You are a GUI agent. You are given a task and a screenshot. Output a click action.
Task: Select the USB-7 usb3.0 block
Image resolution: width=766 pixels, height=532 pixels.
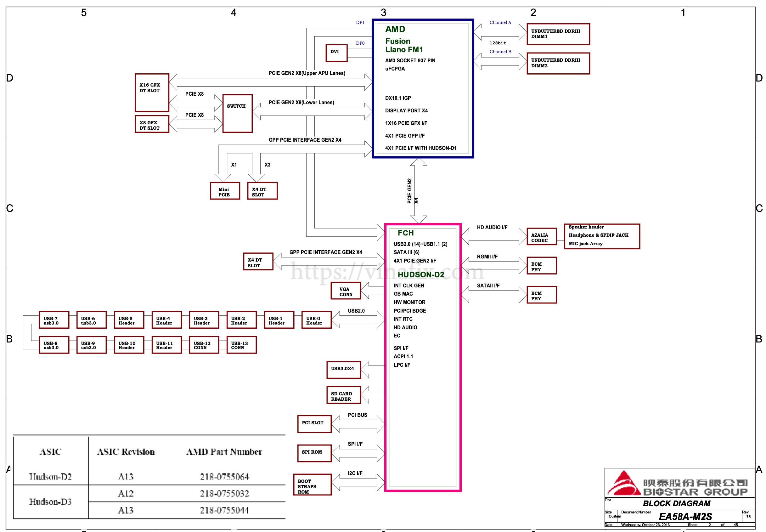[54, 320]
